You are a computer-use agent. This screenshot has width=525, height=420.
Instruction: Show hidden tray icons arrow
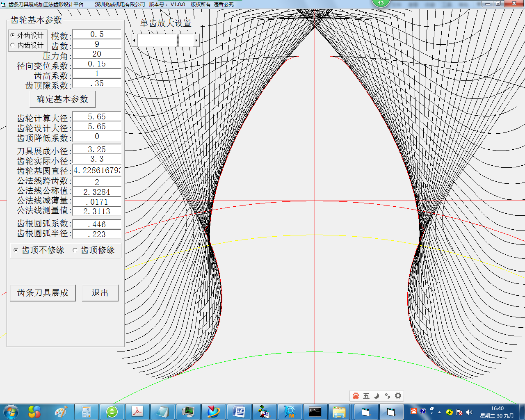click(440, 412)
